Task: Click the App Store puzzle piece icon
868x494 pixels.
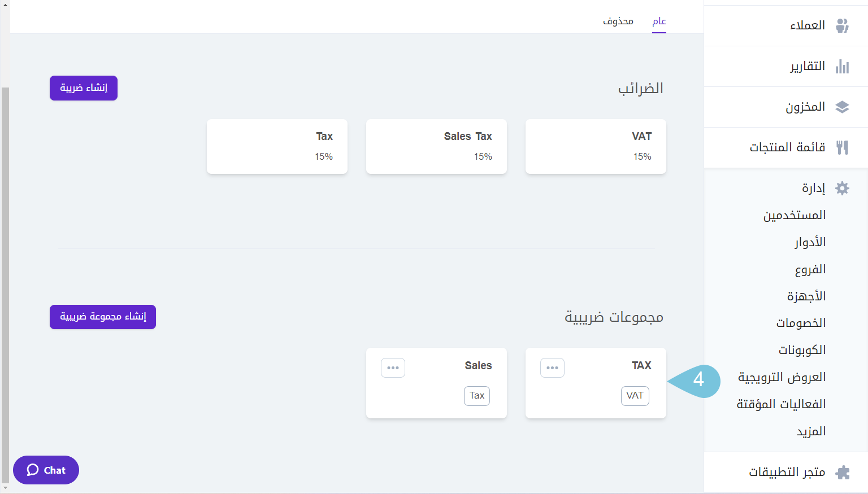Action: pyautogui.click(x=842, y=473)
